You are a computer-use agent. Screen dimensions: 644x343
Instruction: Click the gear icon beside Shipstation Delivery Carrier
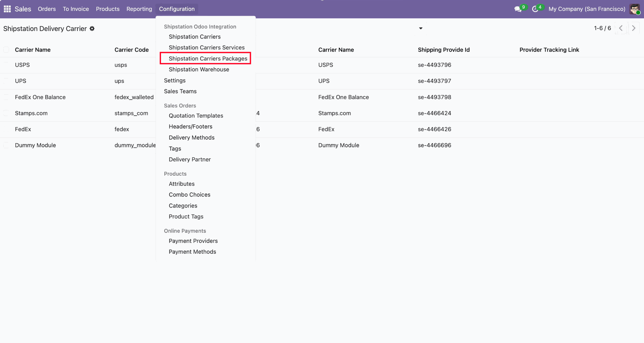pos(92,29)
